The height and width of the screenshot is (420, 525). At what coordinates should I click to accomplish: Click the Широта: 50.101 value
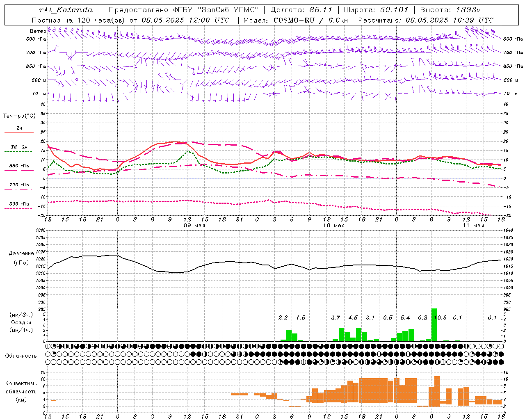(376, 10)
